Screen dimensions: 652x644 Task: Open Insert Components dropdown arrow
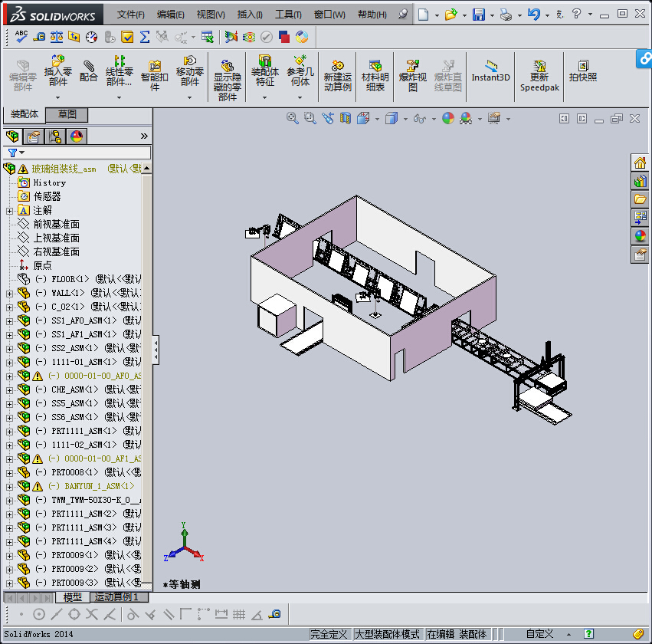point(57,97)
